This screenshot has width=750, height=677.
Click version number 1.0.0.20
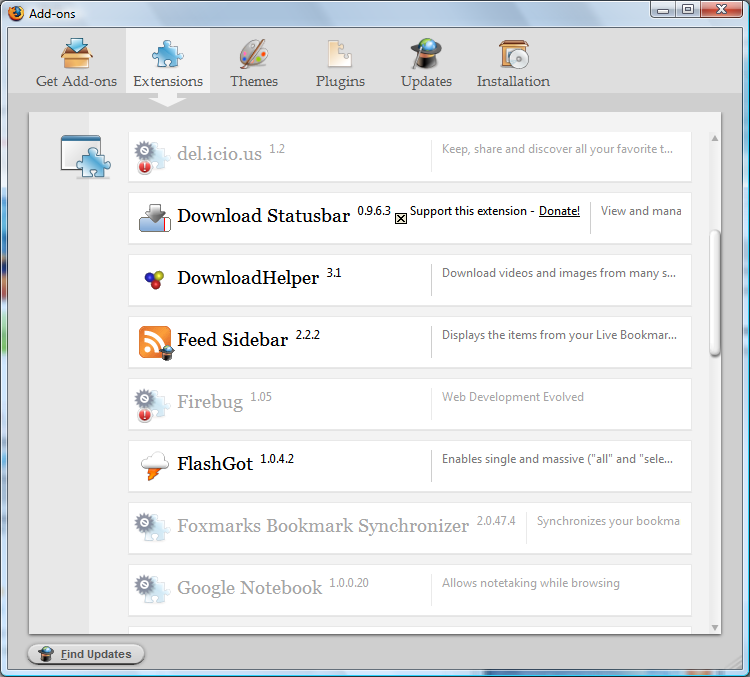349,583
